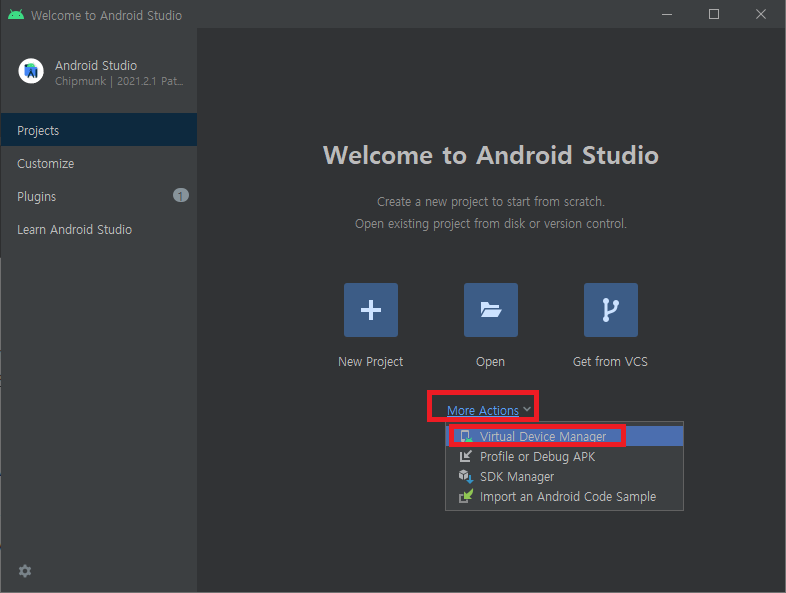The image size is (786, 593).
Task: Click the Open folder icon
Action: [490, 310]
